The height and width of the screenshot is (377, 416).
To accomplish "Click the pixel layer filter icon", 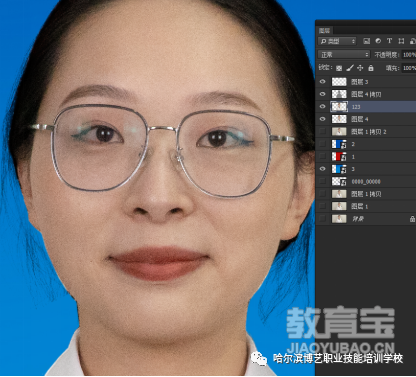I will tap(366, 41).
